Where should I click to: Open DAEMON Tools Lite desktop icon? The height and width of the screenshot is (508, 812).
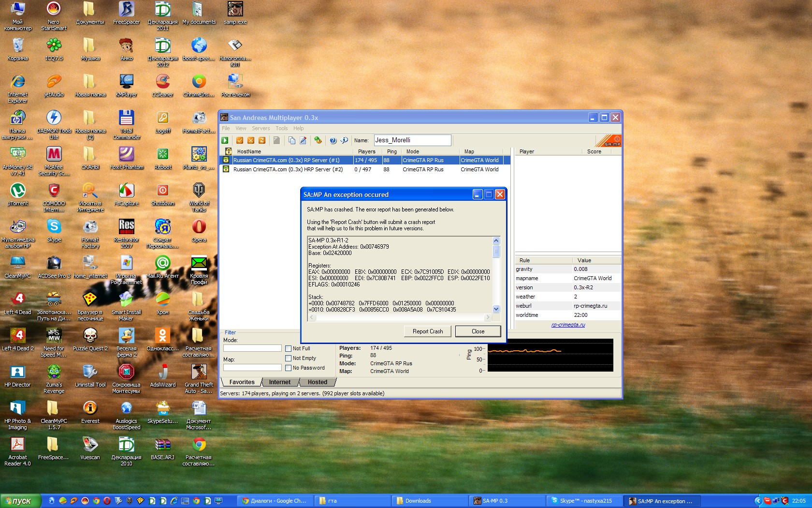(54, 125)
